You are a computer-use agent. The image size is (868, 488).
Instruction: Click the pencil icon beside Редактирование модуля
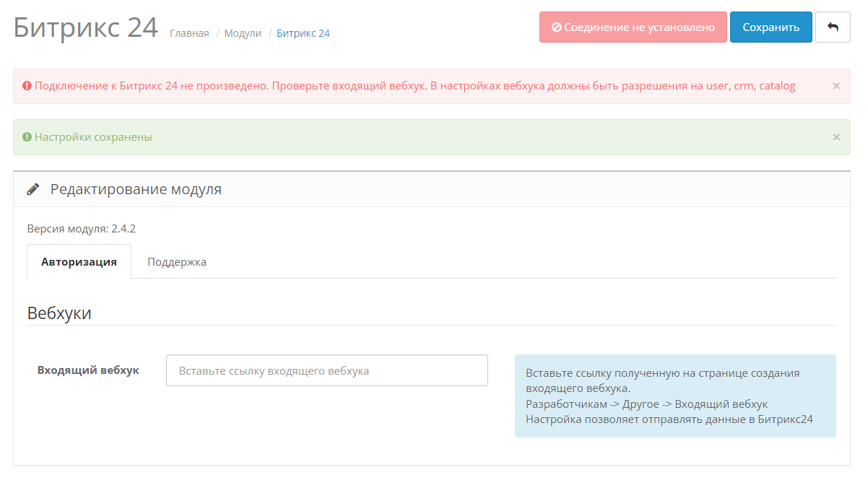point(33,190)
